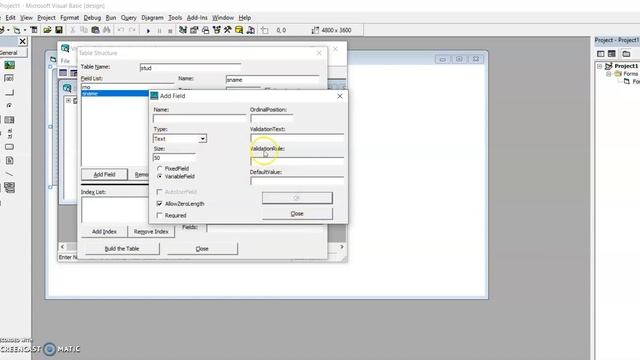Open the Add-Ins menu
This screenshot has width=640, height=360.
(197, 18)
